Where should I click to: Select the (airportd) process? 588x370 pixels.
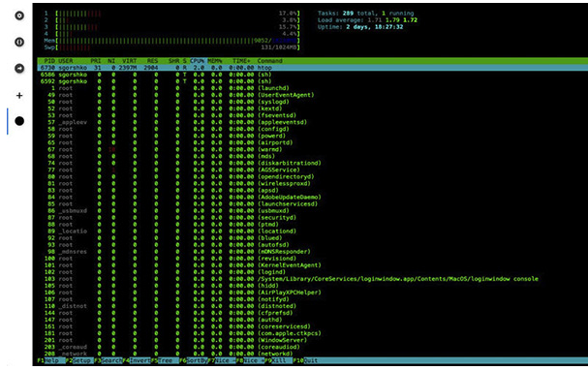click(x=312, y=142)
